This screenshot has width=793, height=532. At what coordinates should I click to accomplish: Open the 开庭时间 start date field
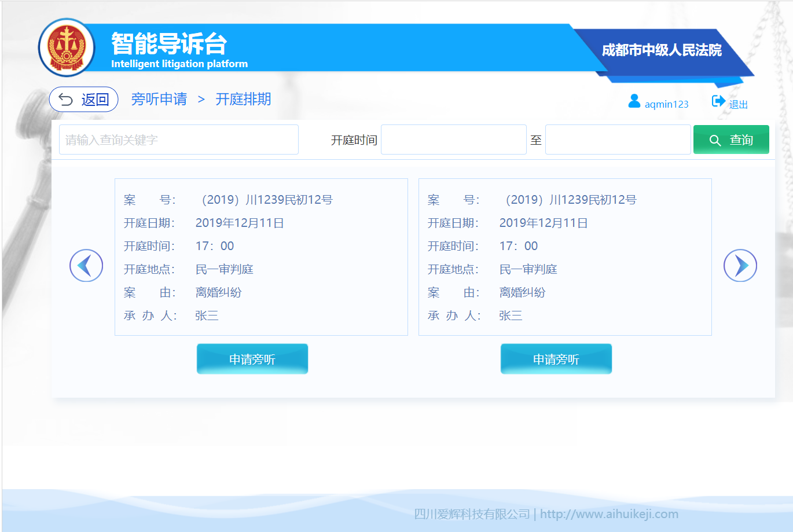point(453,140)
